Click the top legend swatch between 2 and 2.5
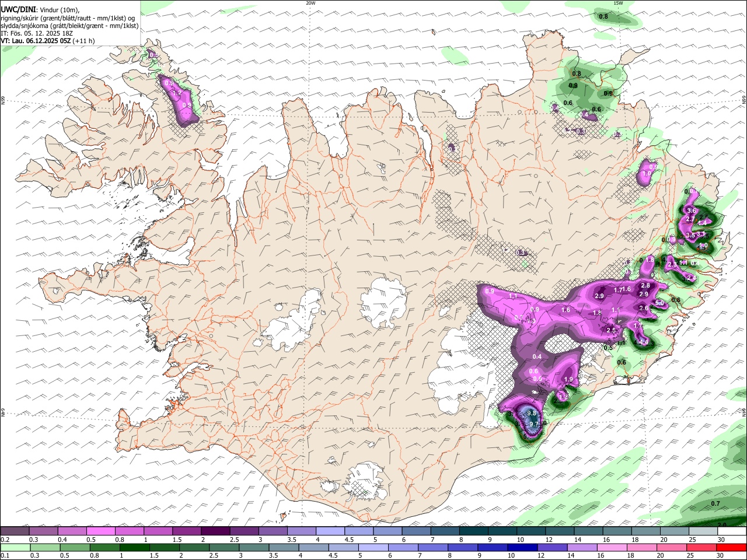747x560 pixels. coord(215,531)
